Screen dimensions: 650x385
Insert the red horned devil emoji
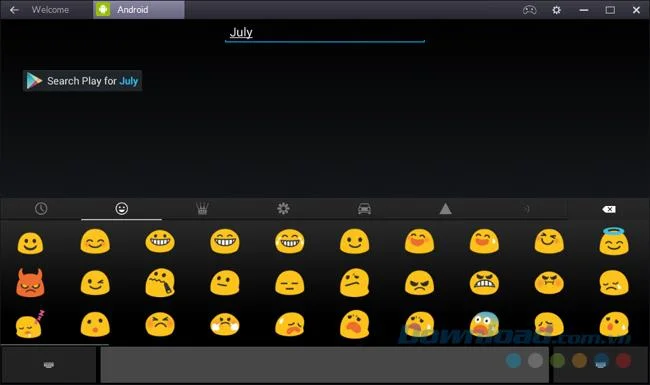point(30,283)
